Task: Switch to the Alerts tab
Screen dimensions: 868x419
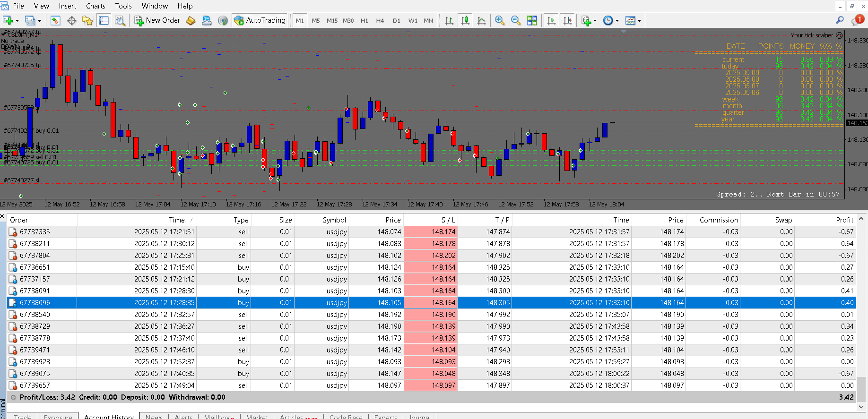Action: click(x=183, y=417)
